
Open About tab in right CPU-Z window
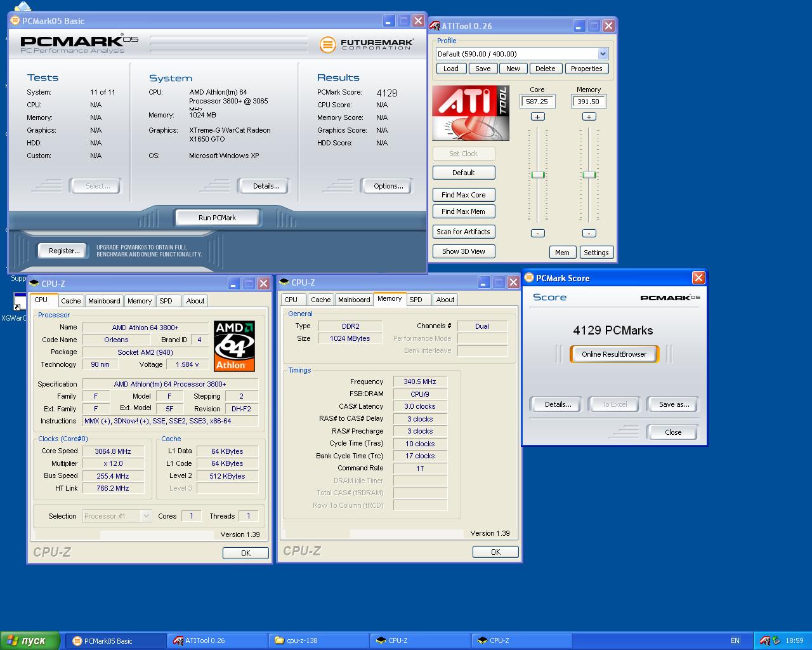click(x=445, y=300)
